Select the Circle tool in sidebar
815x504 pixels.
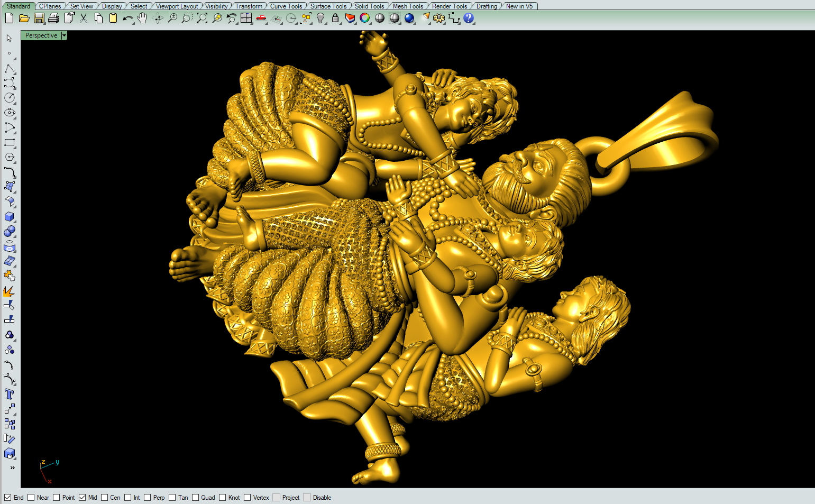10,98
